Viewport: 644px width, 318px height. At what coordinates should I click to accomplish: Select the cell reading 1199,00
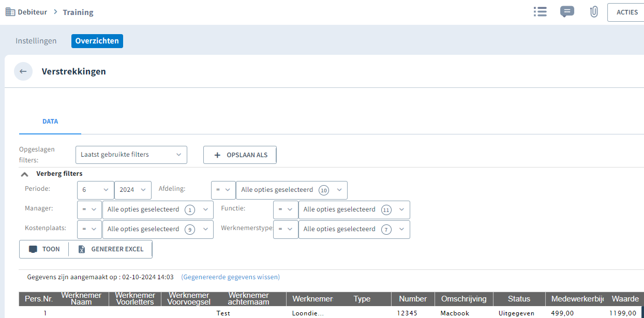coord(623,313)
